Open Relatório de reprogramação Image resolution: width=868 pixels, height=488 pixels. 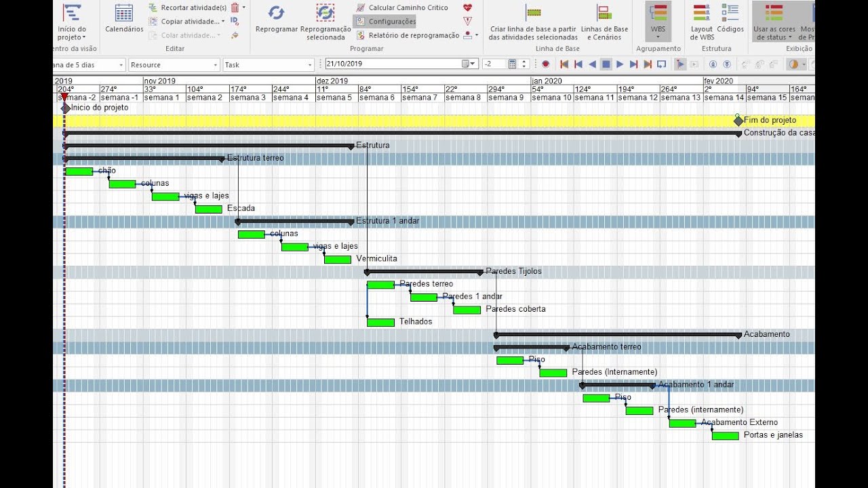pos(408,35)
